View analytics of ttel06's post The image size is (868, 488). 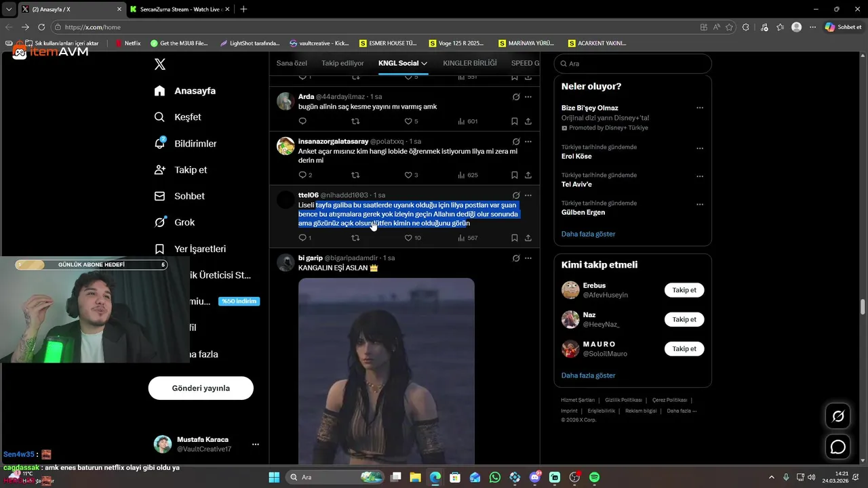pyautogui.click(x=467, y=238)
